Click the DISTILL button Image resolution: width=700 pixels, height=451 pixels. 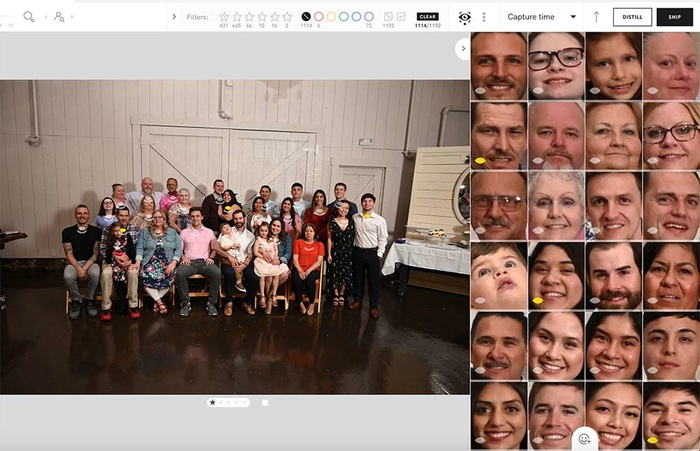pos(632,17)
